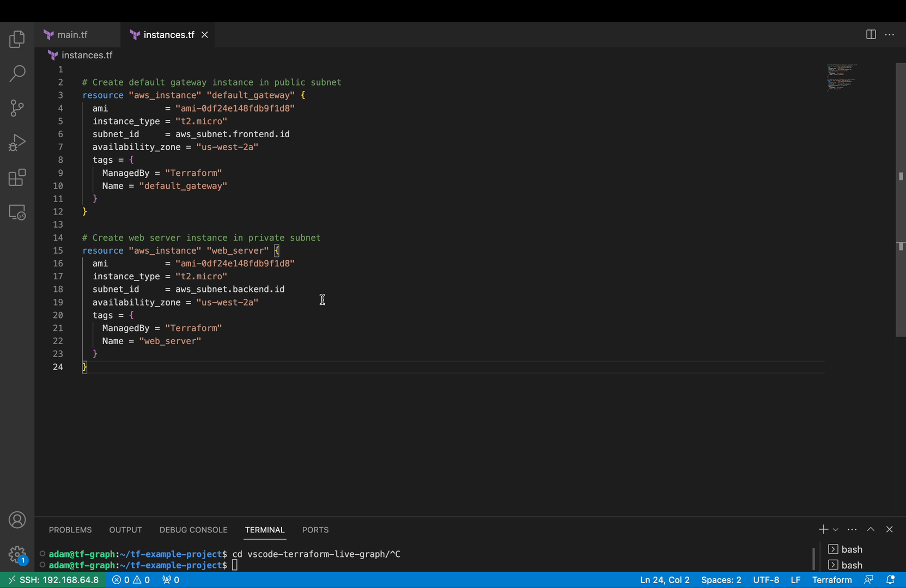The height and width of the screenshot is (588, 906).
Task: Open the forwarded ports status item
Action: (x=171, y=580)
